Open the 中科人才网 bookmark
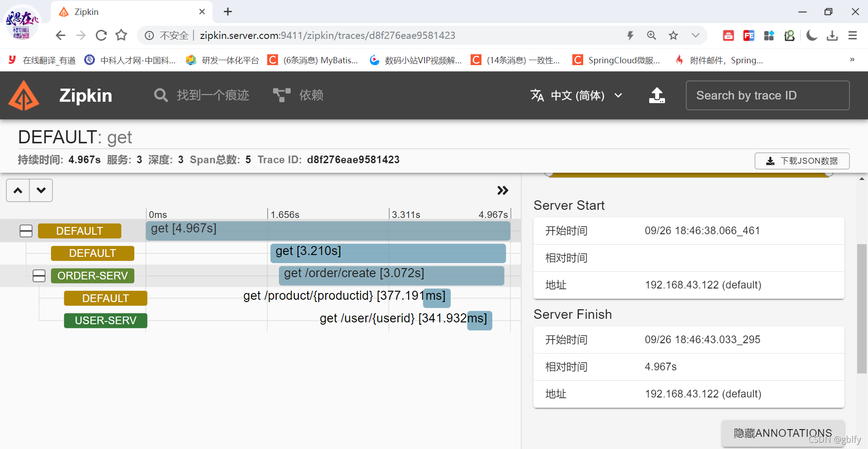 click(x=130, y=60)
